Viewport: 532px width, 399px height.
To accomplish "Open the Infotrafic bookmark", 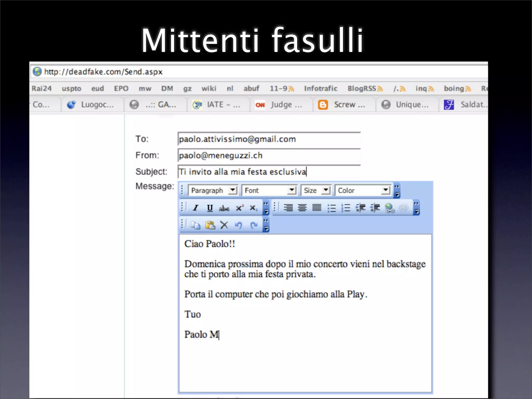I will [x=321, y=89].
